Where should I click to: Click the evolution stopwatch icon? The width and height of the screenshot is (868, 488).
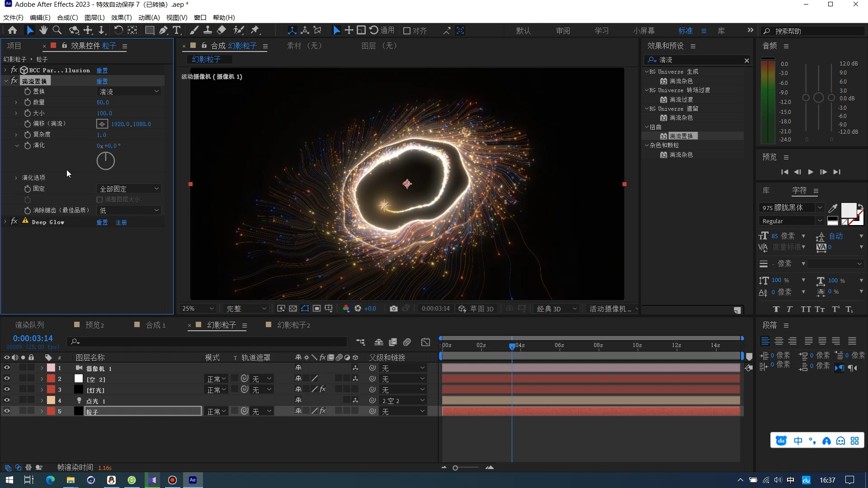(x=28, y=145)
